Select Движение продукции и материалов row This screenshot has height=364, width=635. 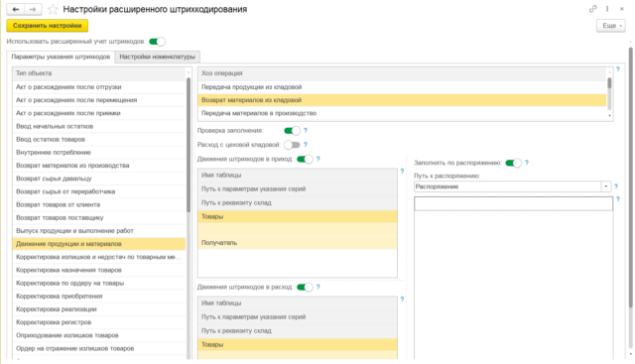(x=99, y=244)
